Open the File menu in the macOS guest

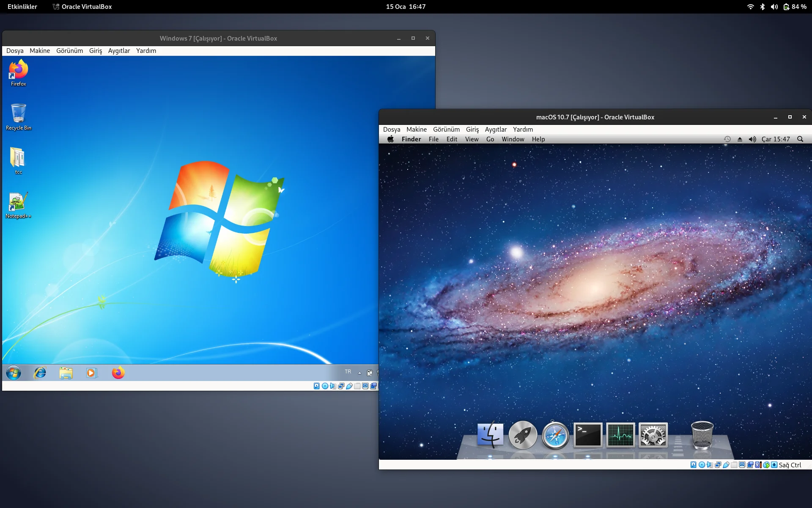tap(433, 139)
